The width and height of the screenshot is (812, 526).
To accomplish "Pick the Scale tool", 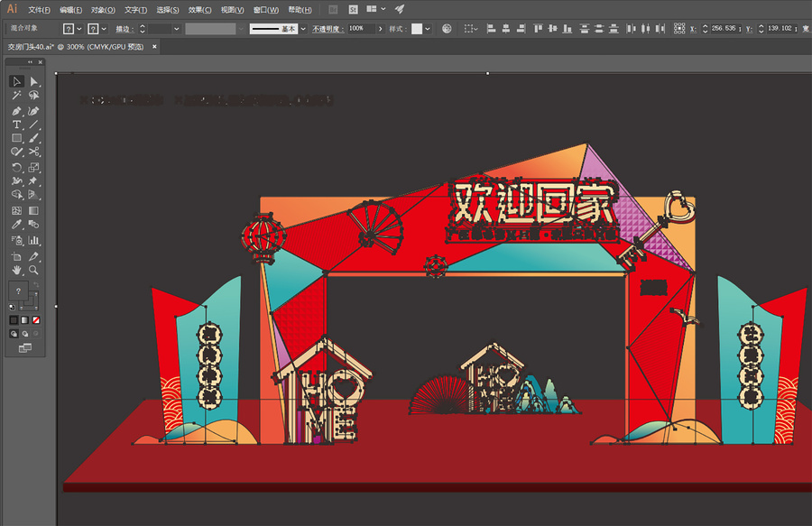I will tap(33, 167).
